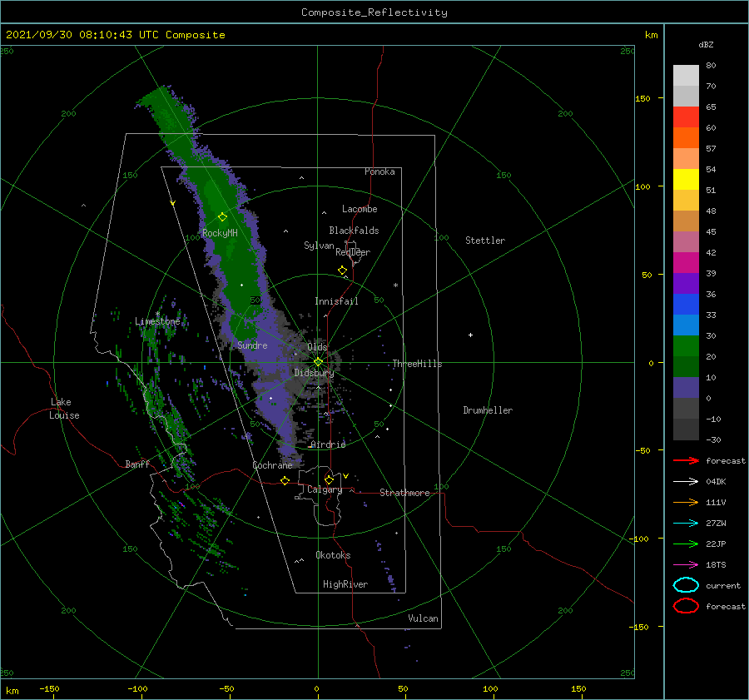This screenshot has width=749, height=700.
Task: Pick the light gray 80-70 dBZ swatch
Action: [x=686, y=76]
